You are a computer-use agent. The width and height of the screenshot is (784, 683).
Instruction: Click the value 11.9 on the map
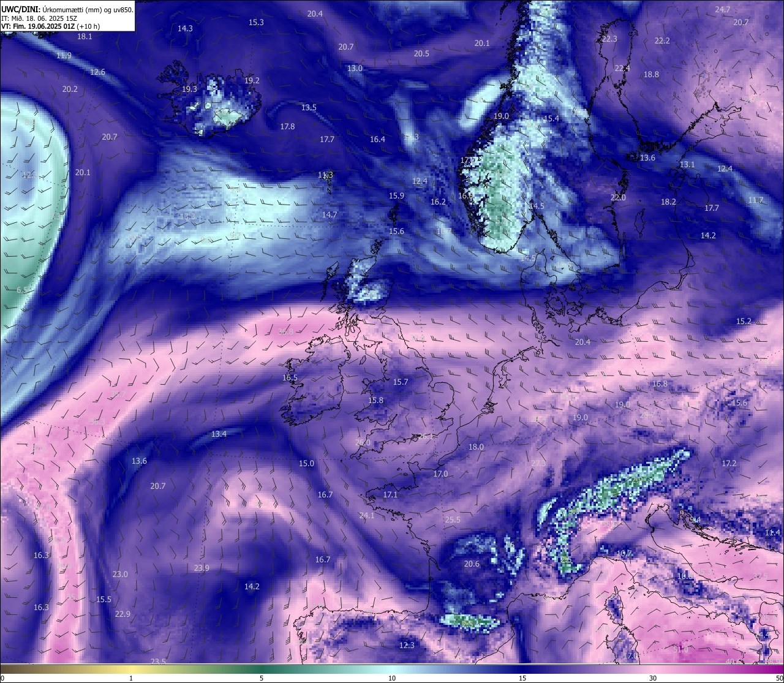(x=64, y=56)
